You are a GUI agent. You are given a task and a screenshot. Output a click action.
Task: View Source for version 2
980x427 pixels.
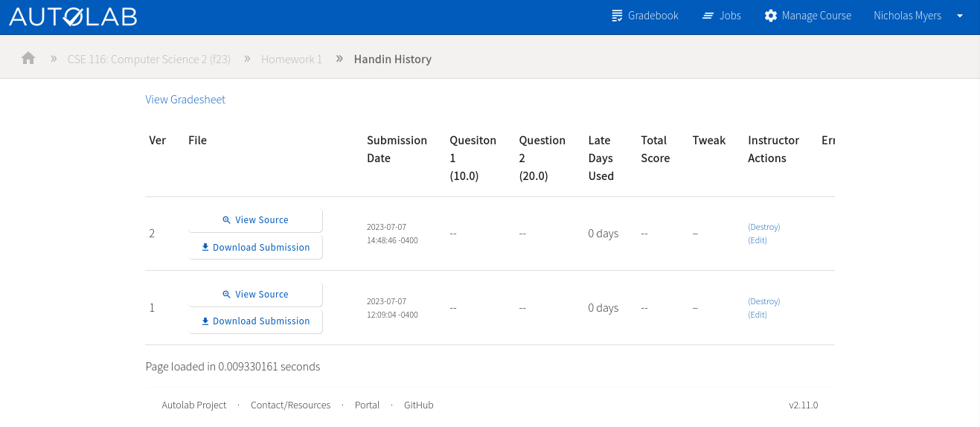coord(256,220)
